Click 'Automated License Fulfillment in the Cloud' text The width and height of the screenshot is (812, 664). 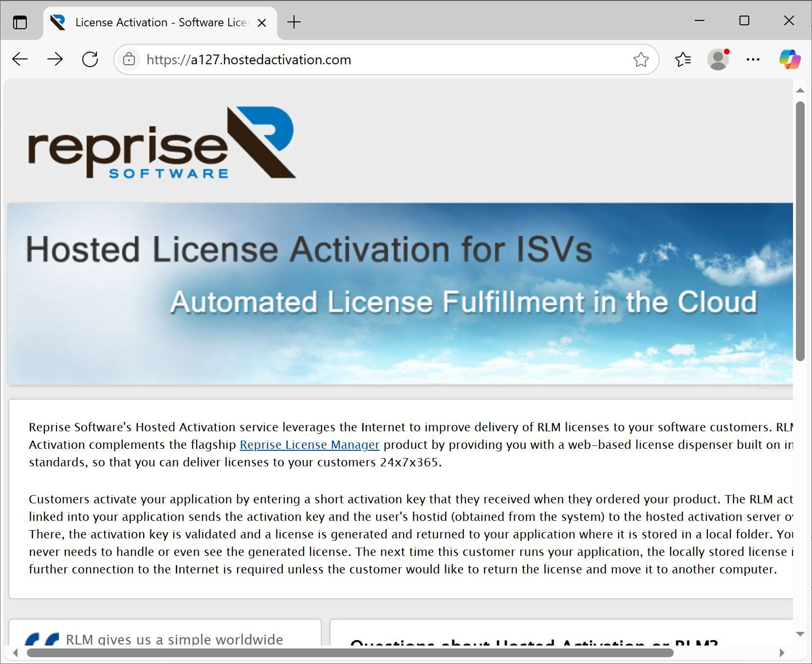coord(463,301)
